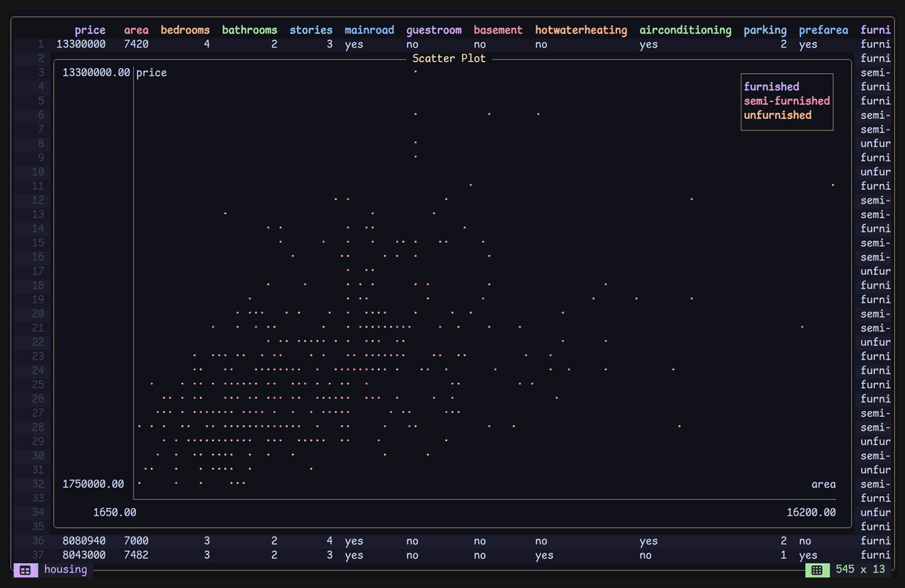Click the Scatter Plot title
Viewport: 905px width, 588px height.
click(449, 58)
